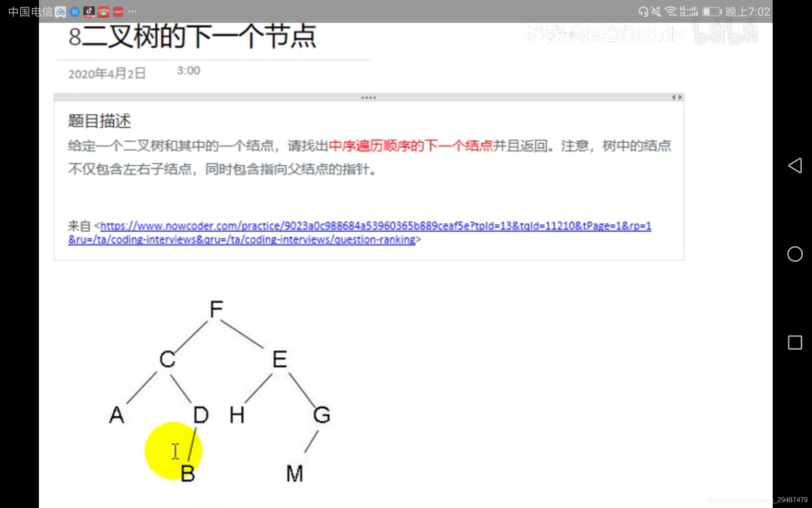The width and height of the screenshot is (812, 508).
Task: Click tree node B
Action: coord(188,473)
